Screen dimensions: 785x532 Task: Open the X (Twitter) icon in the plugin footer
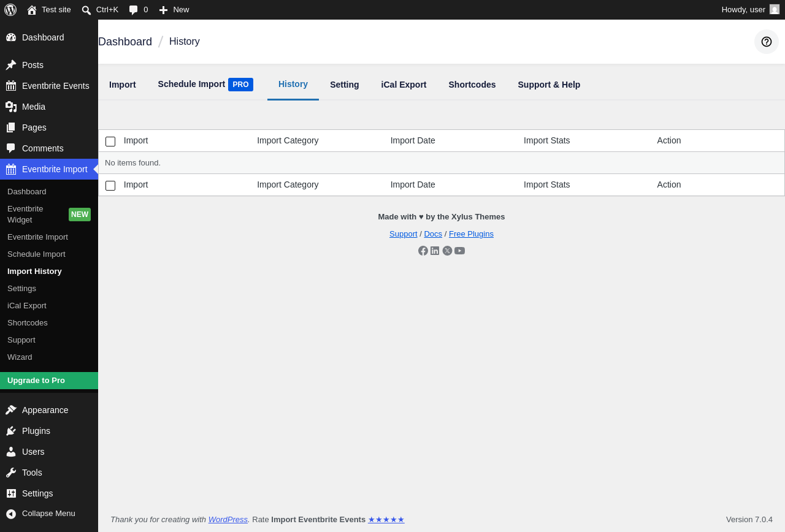pos(447,251)
